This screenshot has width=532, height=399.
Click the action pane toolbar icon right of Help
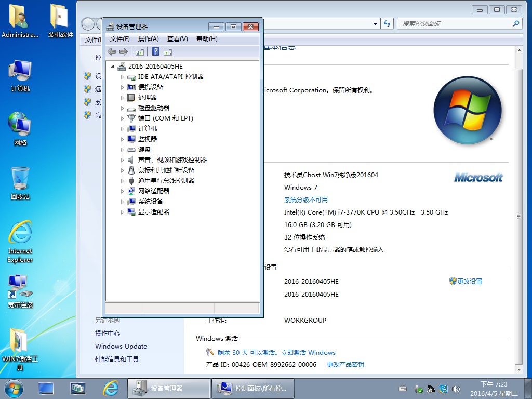(168, 52)
